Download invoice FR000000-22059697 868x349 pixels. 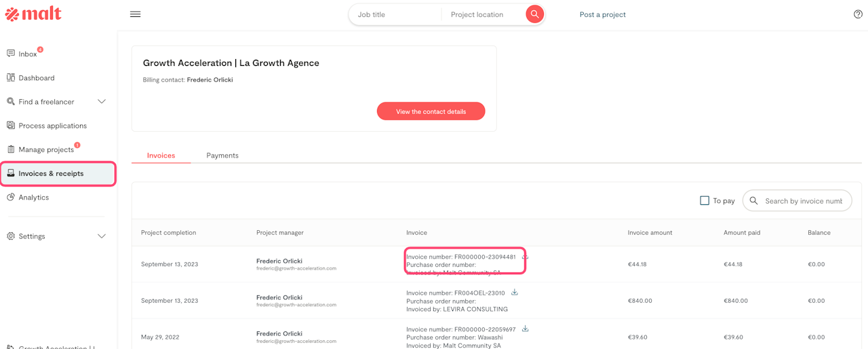525,329
